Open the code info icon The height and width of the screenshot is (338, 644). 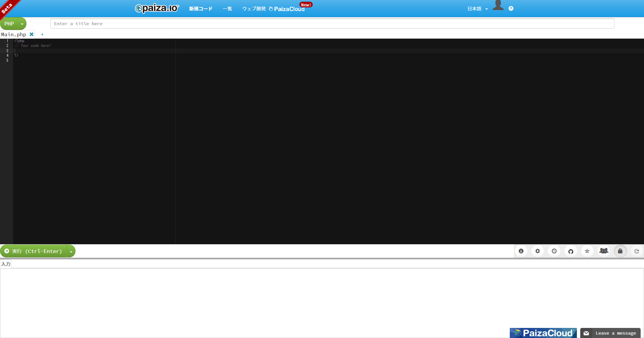click(x=521, y=251)
